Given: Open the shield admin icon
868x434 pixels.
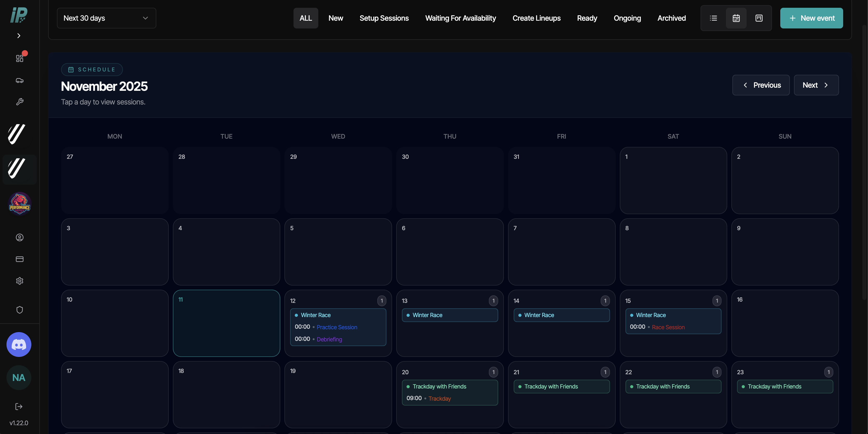Looking at the screenshot, I should coord(20,310).
